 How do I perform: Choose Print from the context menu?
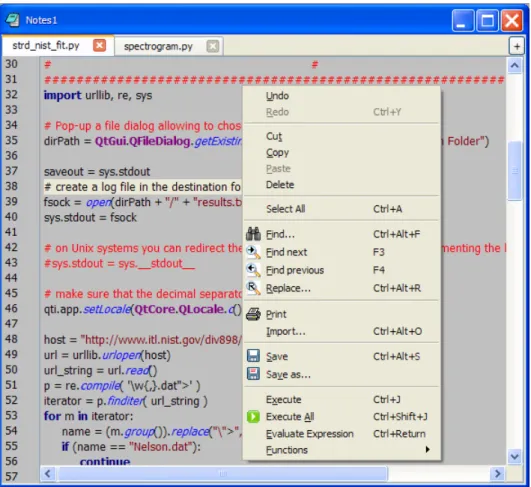pos(342,314)
